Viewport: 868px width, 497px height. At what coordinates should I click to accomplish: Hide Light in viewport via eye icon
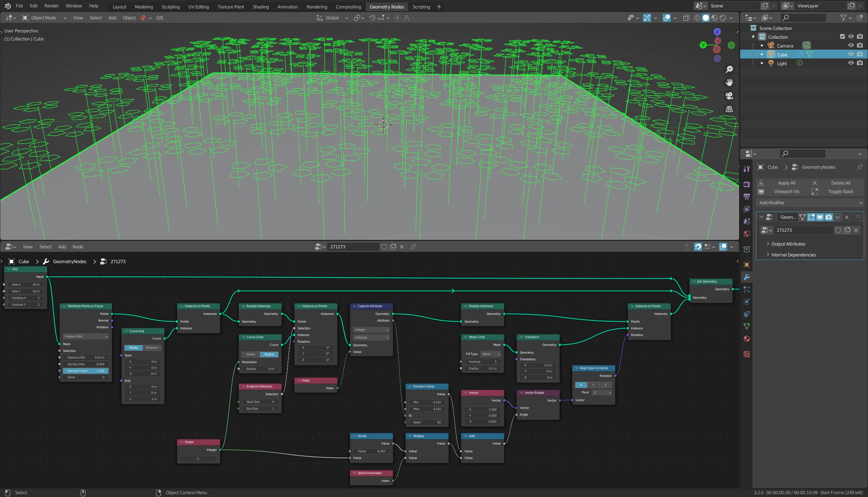(851, 63)
